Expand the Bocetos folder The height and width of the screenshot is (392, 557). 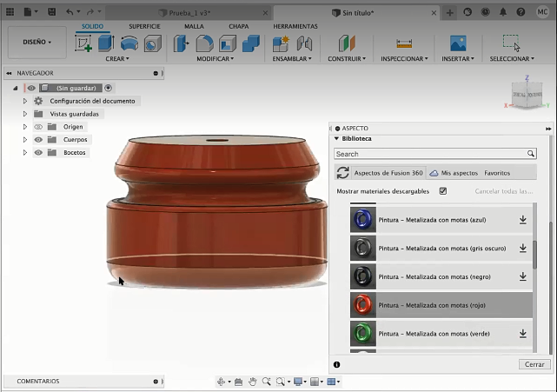click(x=25, y=152)
